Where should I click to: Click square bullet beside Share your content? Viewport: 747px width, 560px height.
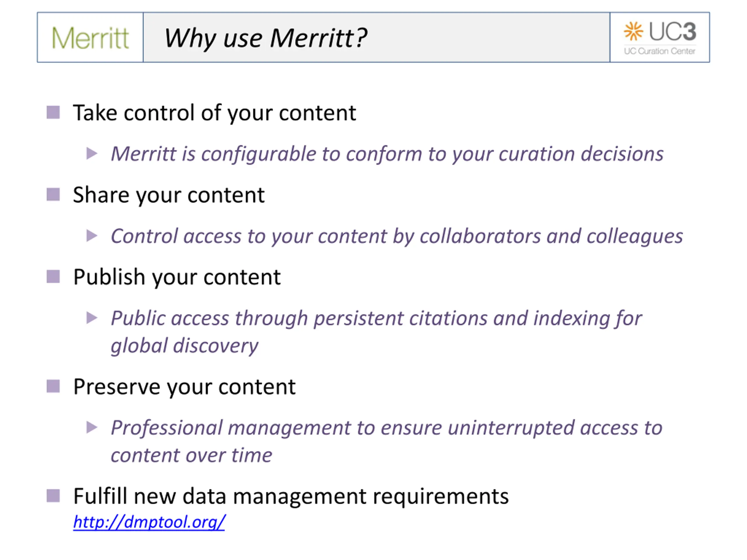[53, 195]
